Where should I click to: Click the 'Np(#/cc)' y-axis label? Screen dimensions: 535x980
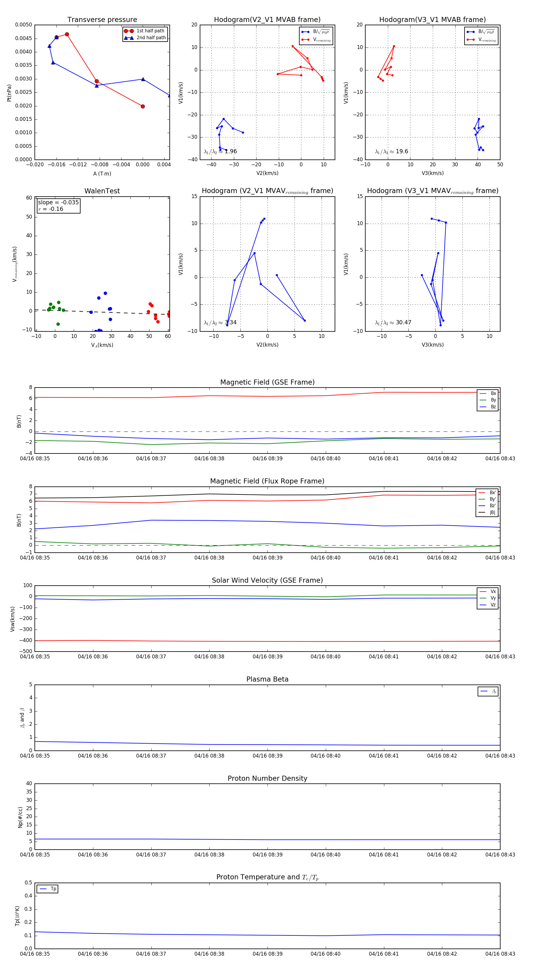[x=20, y=817]
